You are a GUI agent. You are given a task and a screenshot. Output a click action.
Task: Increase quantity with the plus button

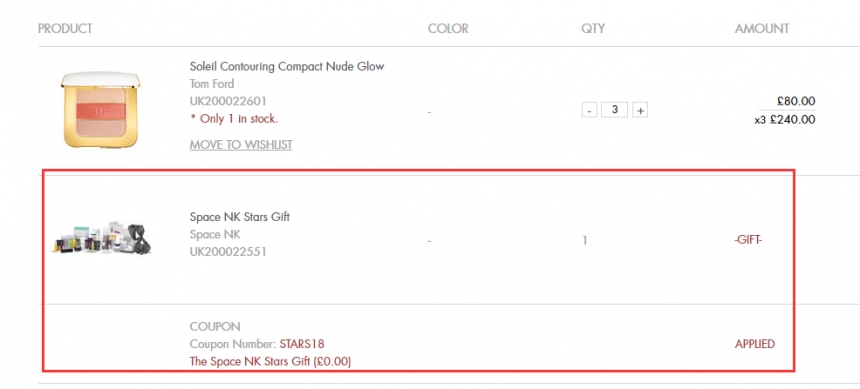pyautogui.click(x=640, y=110)
